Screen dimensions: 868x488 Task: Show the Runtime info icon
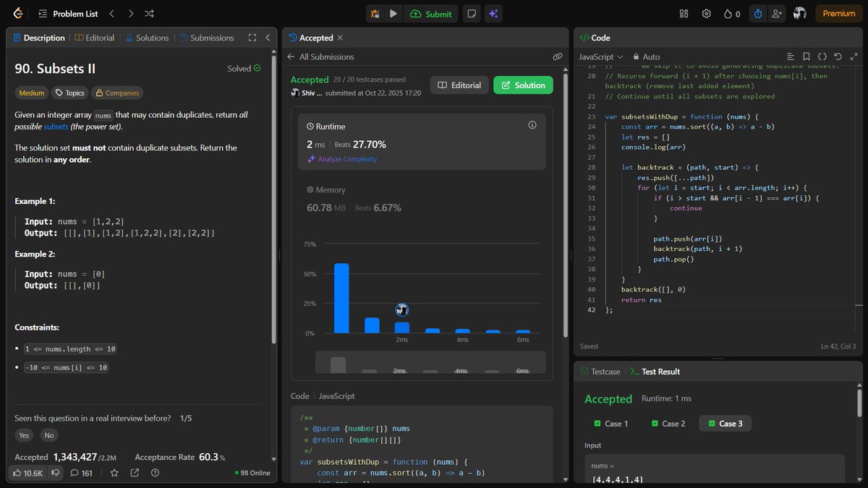coord(532,125)
